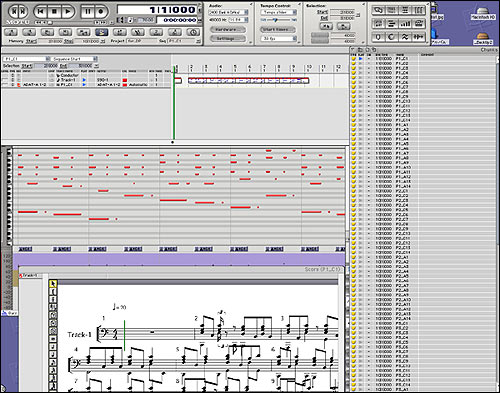Click the Record transport button
500x393 pixels.
100,12
